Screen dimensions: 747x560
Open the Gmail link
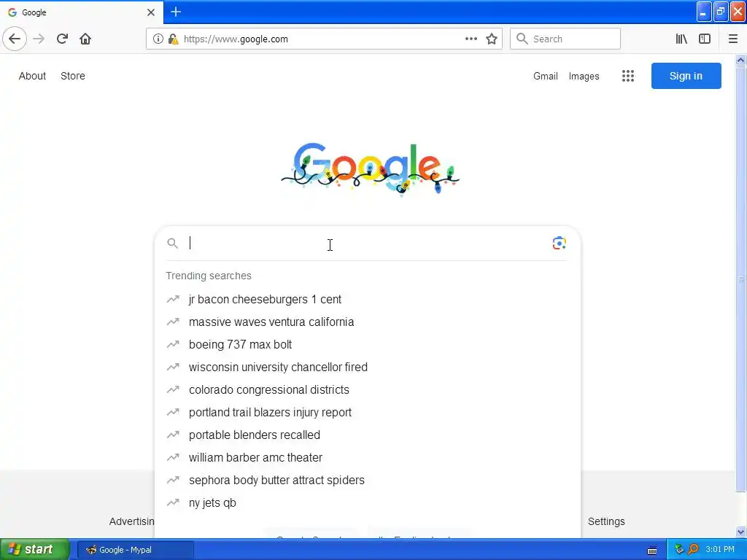point(546,76)
